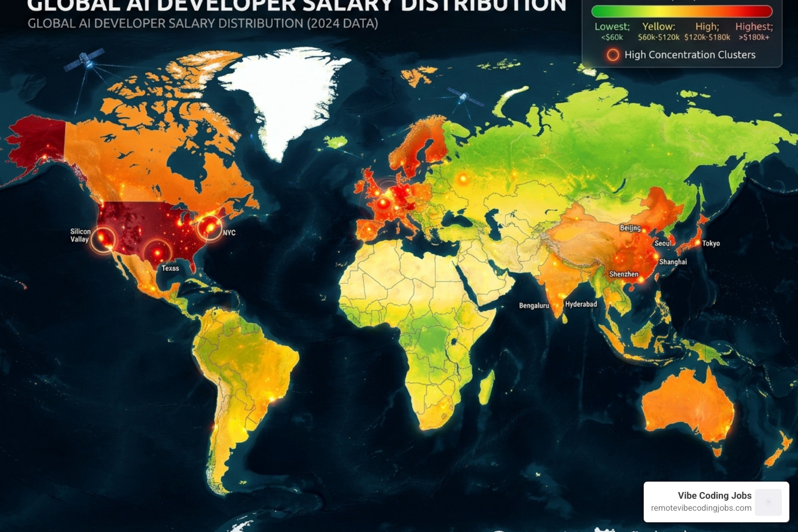This screenshot has width=798, height=532.
Task: Click the satellite icon above Alaska
Action: pyautogui.click(x=85, y=60)
